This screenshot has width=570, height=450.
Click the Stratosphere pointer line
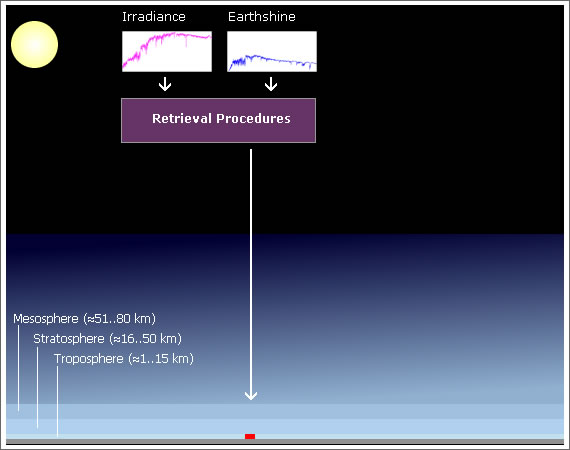[x=37, y=387]
